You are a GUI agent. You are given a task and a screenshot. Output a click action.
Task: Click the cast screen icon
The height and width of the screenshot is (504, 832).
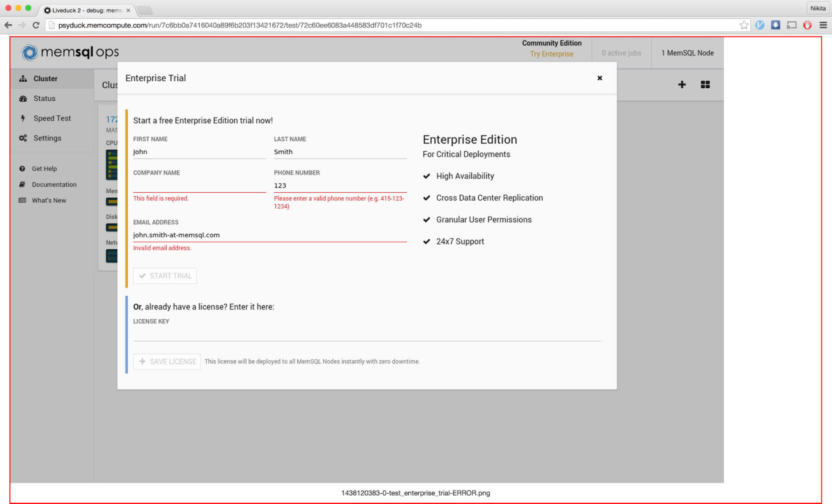pyautogui.click(x=791, y=25)
